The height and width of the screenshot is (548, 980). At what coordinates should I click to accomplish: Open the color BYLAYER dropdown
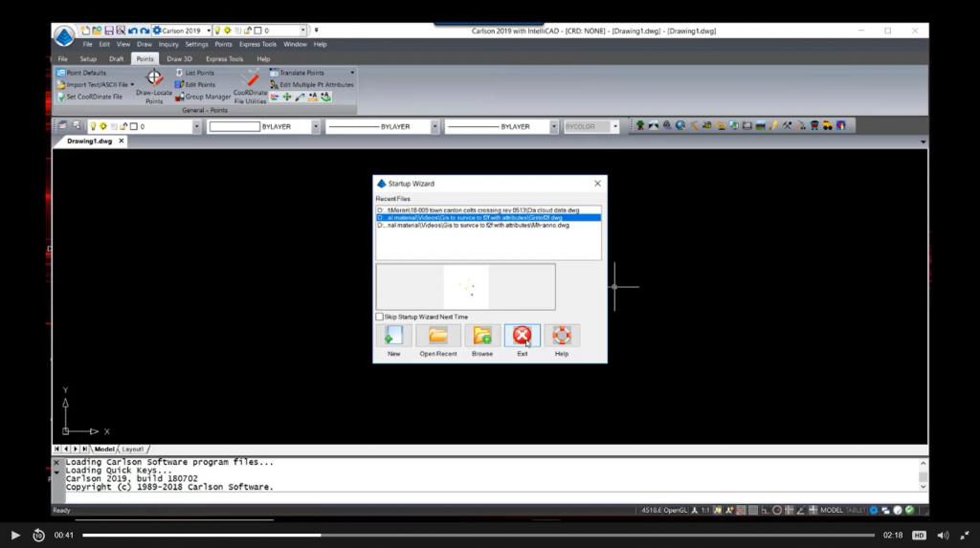(316, 126)
